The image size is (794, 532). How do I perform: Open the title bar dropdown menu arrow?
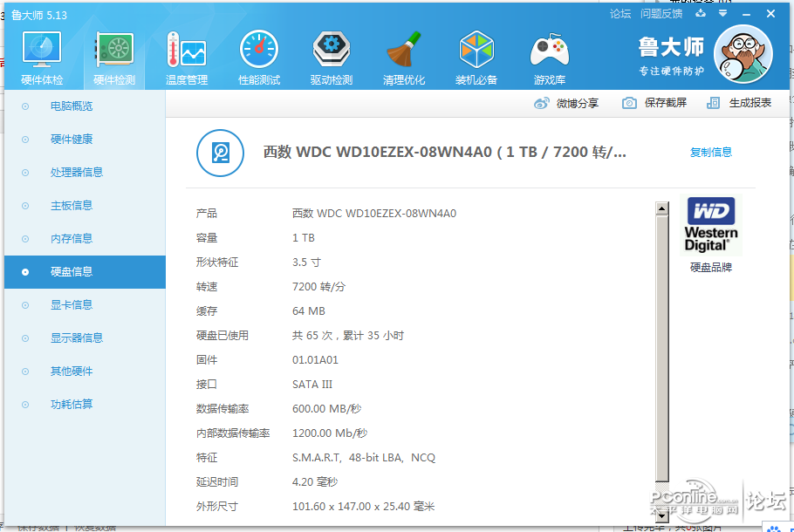723,14
